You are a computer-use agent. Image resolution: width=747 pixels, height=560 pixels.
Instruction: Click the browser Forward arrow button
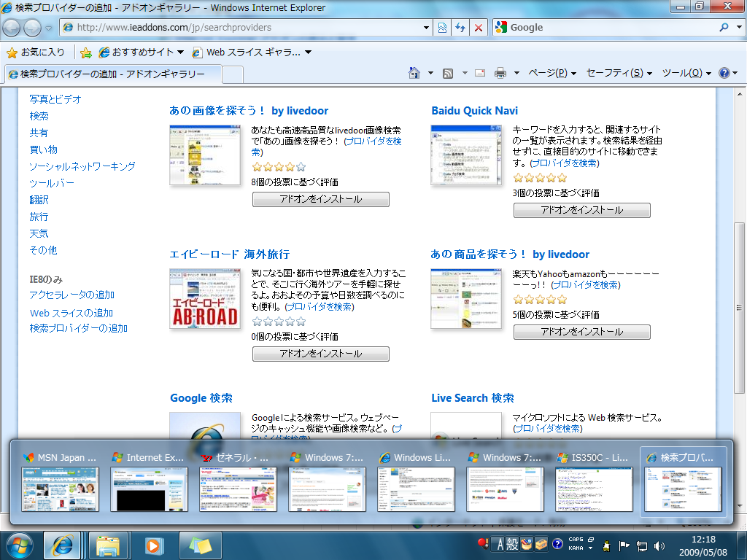coord(32,28)
